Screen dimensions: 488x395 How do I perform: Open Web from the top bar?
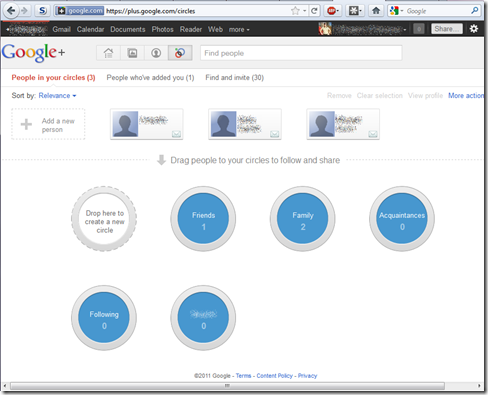pos(215,29)
